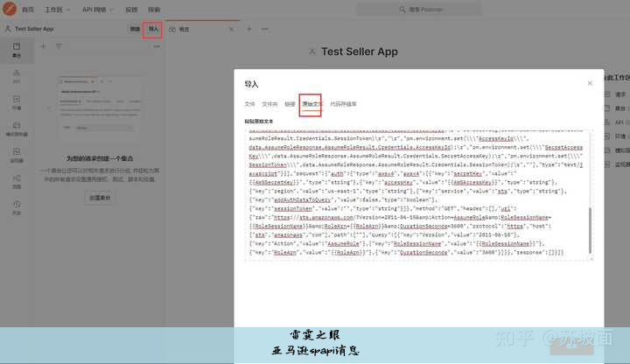Select the 代码存储库 Code Repository tab
Screen dimensions: 630x364
pyautogui.click(x=343, y=104)
